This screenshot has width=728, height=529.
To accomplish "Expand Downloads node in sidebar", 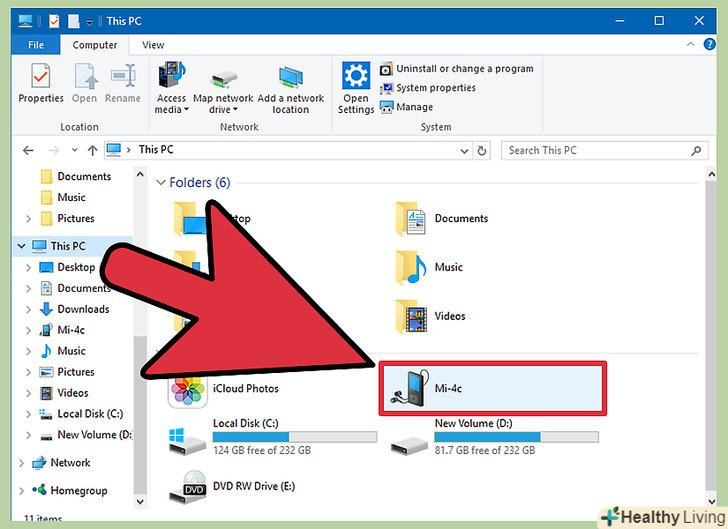I will (28, 309).
